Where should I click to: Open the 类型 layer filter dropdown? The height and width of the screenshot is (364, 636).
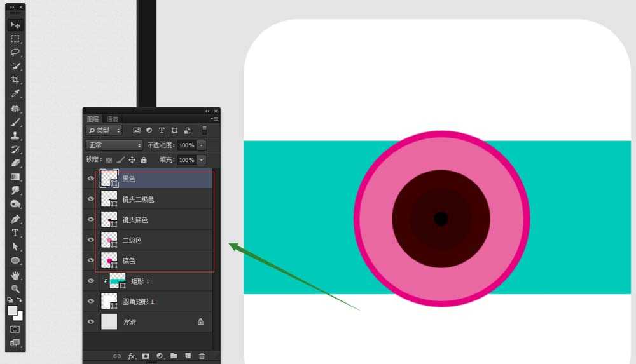pos(104,130)
